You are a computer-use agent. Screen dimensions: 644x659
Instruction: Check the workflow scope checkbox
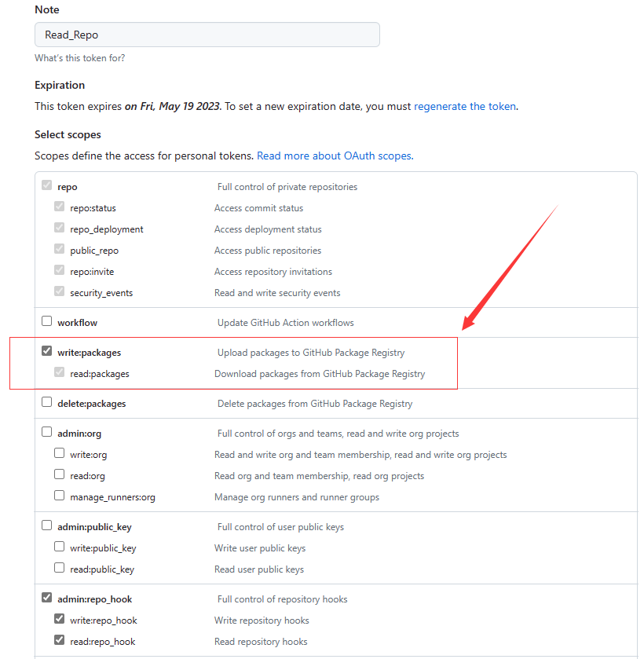click(46, 321)
